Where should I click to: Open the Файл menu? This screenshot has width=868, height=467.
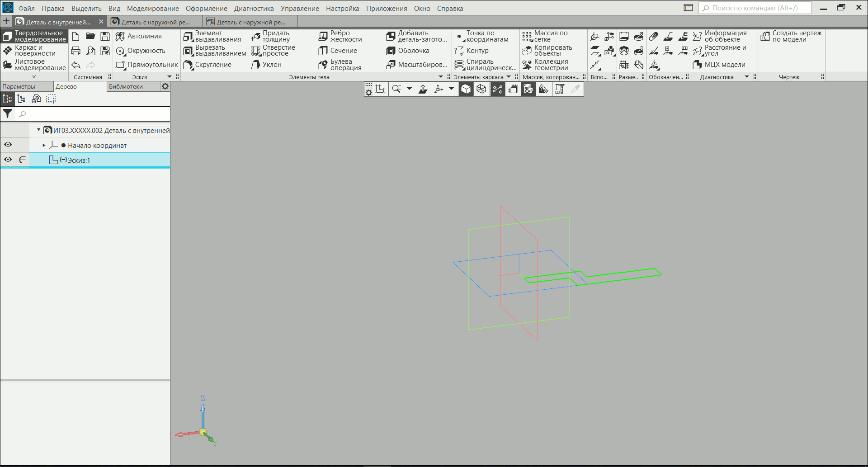[x=27, y=8]
